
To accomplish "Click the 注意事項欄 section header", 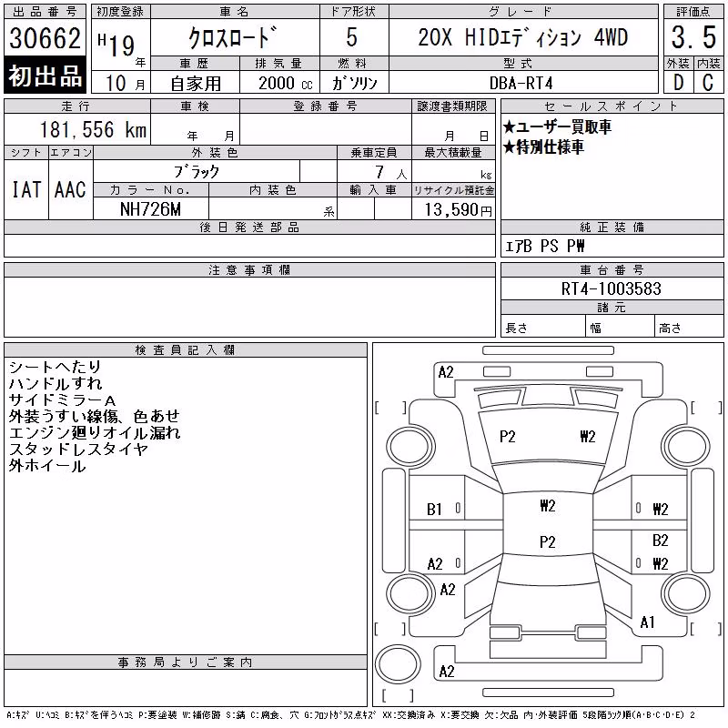I will point(249,269).
